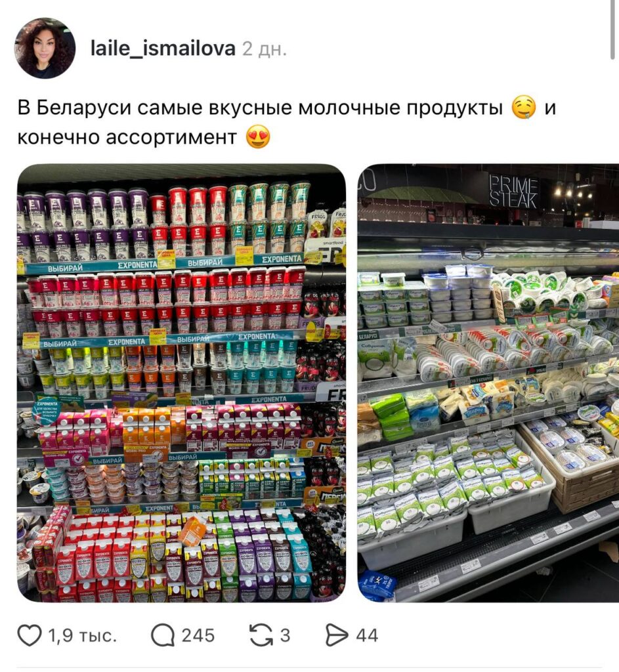Click the 2 дн. timestamp
Viewport: 619px width, 672px height.
(x=265, y=49)
